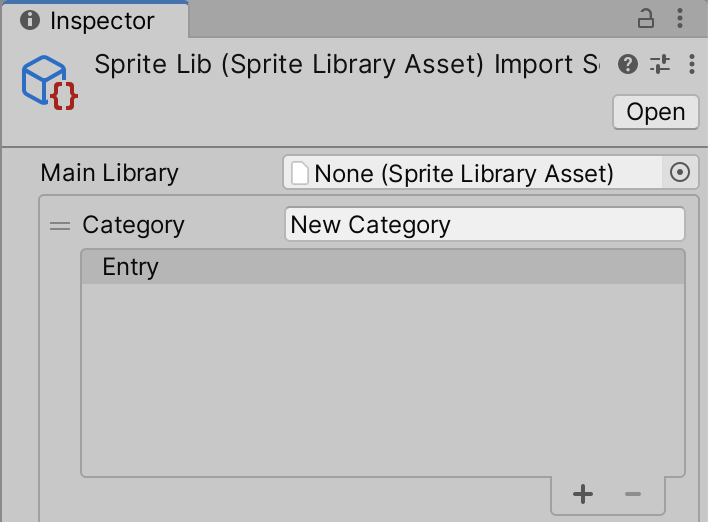Image resolution: width=708 pixels, height=522 pixels.
Task: Toggle the Inspector lock icon
Action: [x=646, y=18]
